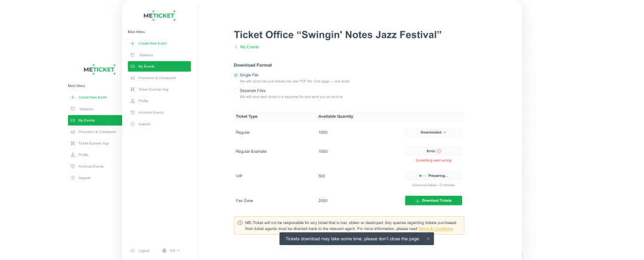Viewport: 644px width, 260px height.
Task: Click Download Tickets button for Fan Zone
Action: pos(433,201)
